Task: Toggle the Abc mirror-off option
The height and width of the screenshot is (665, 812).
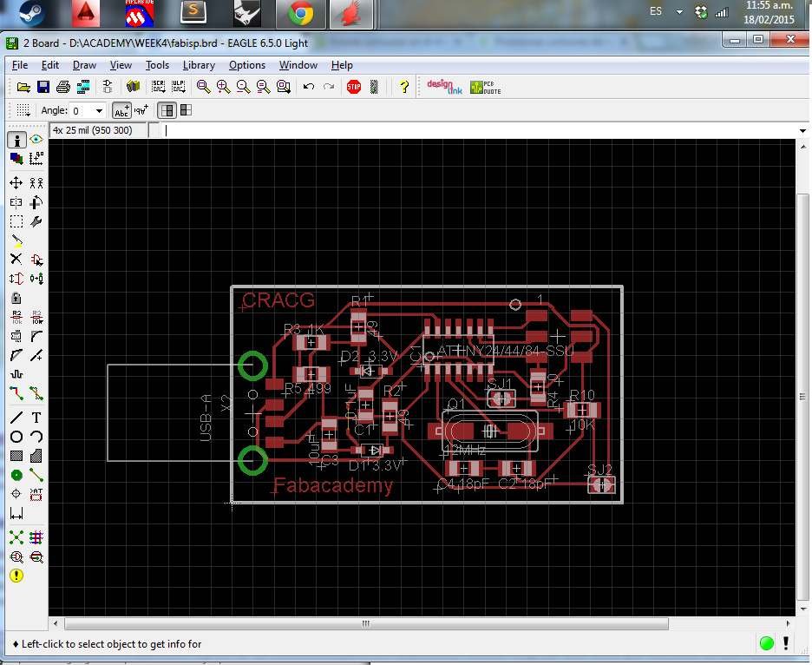Action: click(121, 110)
